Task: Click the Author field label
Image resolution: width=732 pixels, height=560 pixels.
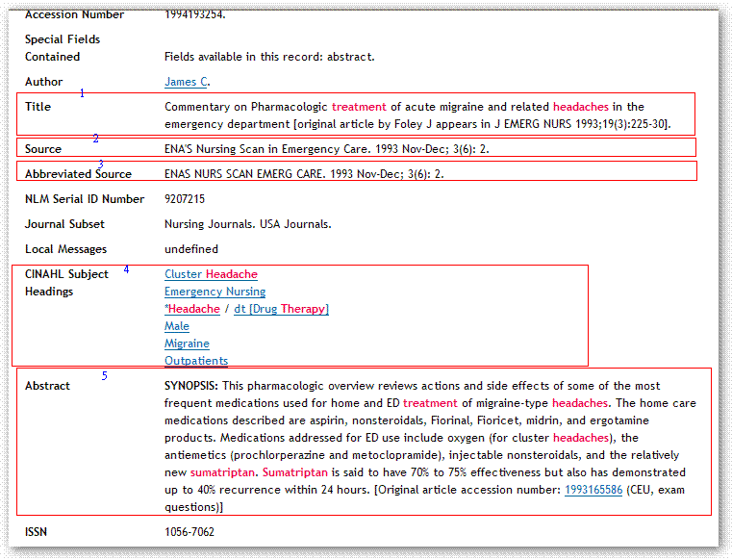Action: tap(43, 82)
